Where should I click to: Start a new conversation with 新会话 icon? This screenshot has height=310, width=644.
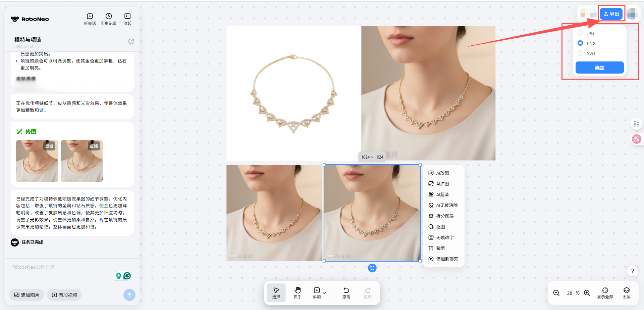click(90, 19)
